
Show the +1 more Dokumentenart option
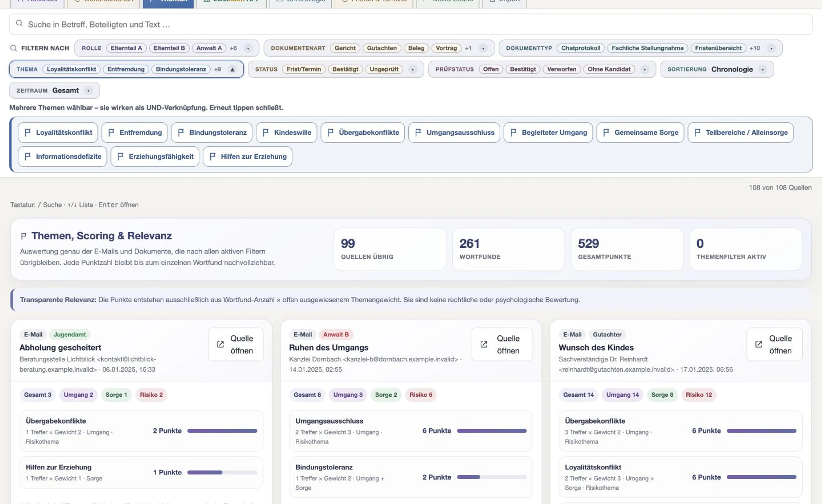tap(468, 48)
